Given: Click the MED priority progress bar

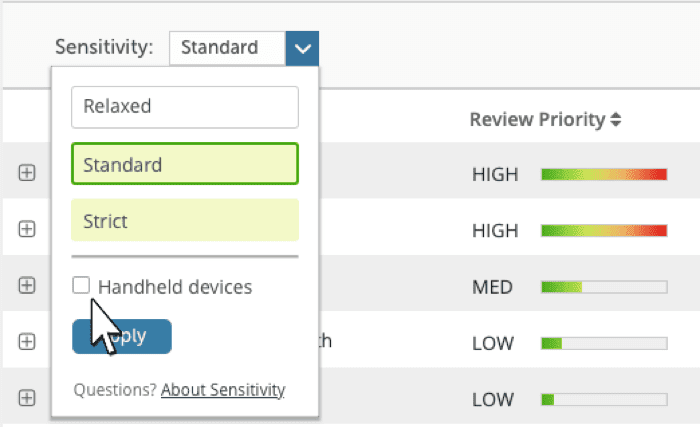Looking at the screenshot, I should point(603,288).
